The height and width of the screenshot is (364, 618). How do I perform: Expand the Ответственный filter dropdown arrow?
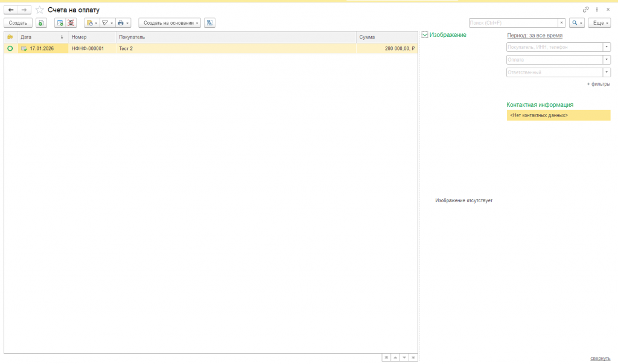click(607, 72)
